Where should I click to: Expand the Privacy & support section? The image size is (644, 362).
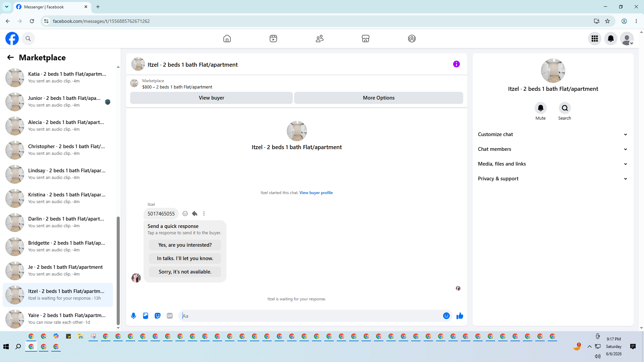click(x=553, y=179)
